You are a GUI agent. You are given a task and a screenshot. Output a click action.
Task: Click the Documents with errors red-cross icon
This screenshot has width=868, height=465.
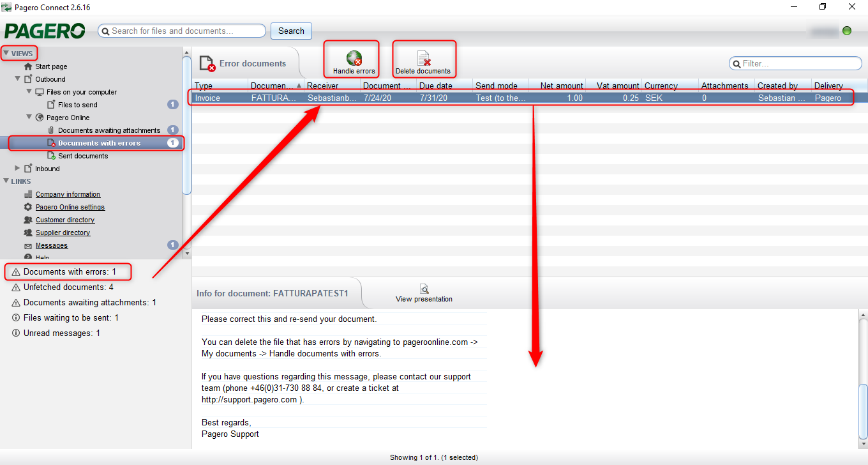(52, 143)
